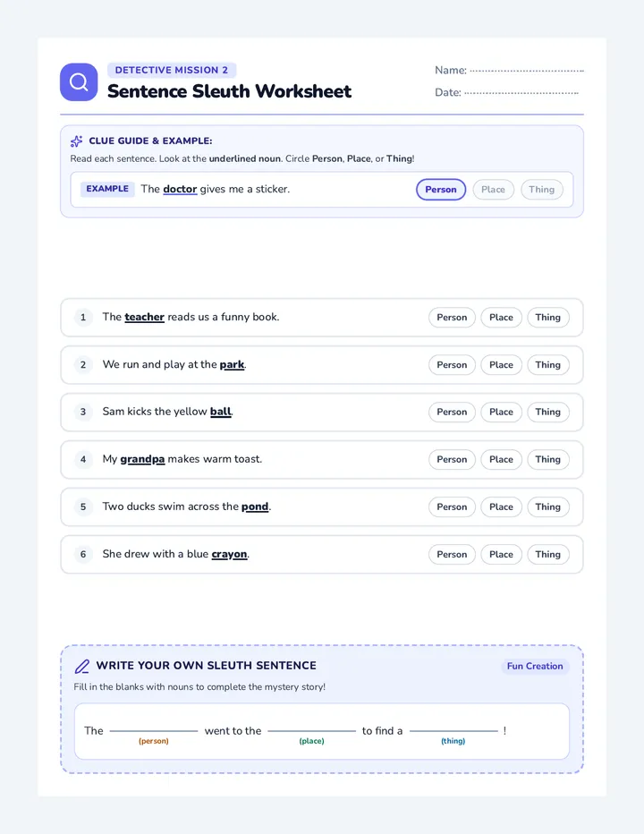Click the pencil icon near Write Your Own

82,666
